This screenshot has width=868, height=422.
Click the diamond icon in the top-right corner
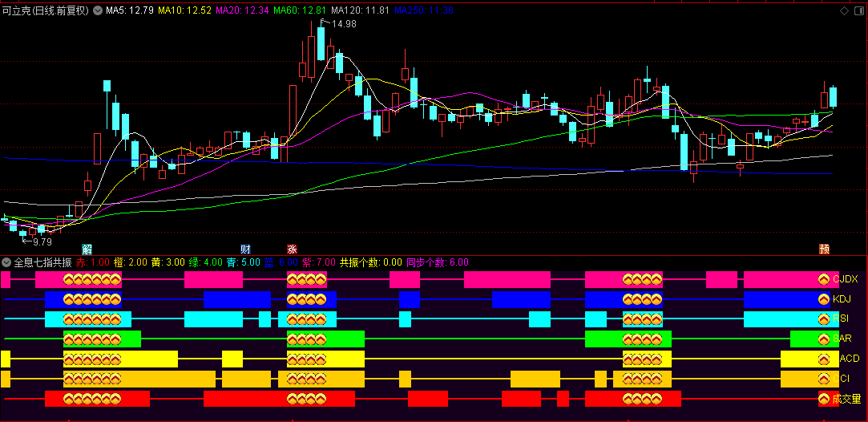844,10
